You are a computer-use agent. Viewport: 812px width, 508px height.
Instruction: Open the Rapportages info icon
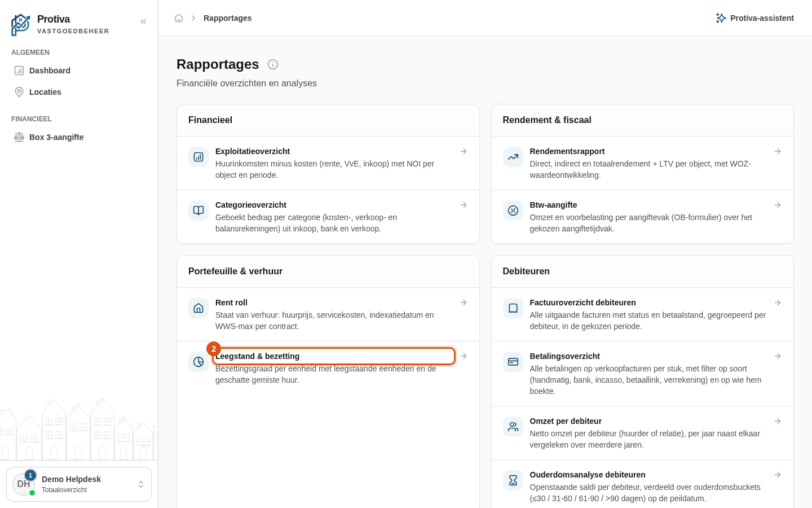(273, 64)
